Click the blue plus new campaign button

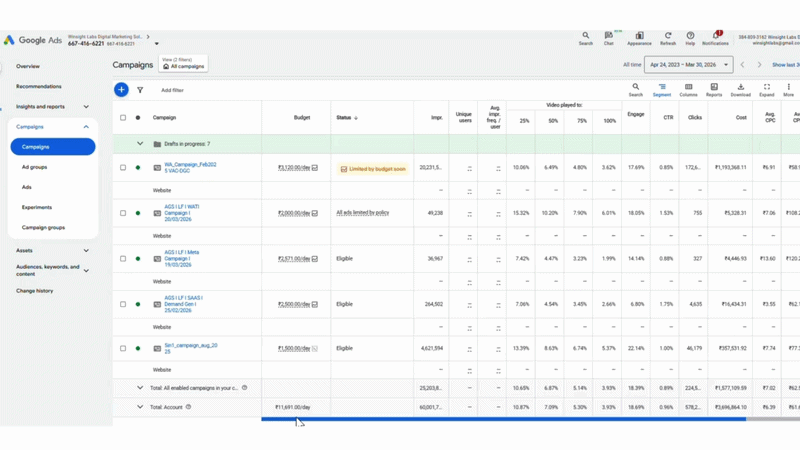(x=121, y=90)
